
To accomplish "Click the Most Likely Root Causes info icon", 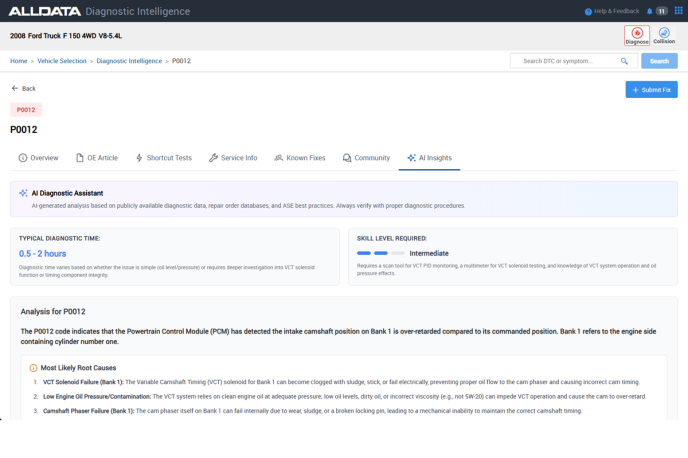I will point(33,368).
